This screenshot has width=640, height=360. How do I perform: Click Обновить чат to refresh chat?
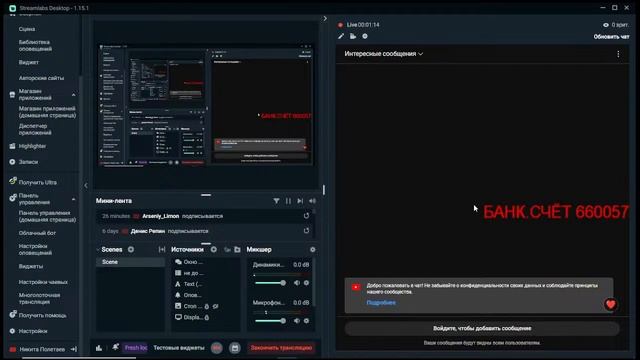click(611, 37)
